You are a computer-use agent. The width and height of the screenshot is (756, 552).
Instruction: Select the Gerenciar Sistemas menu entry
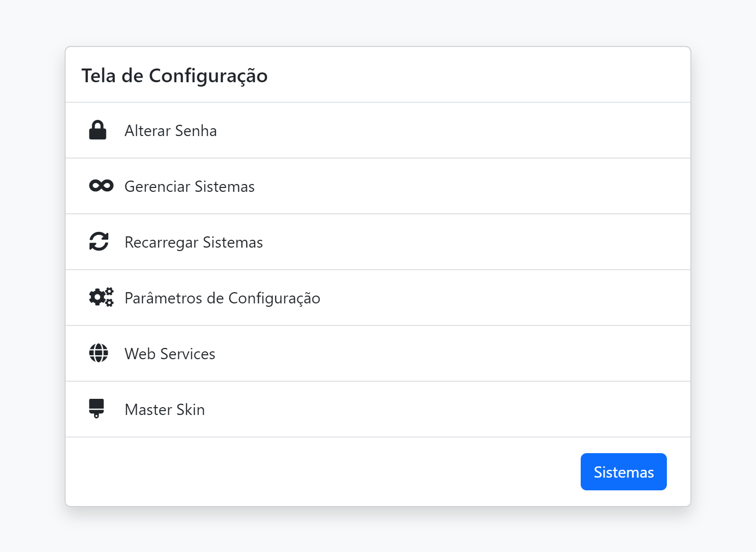(189, 186)
